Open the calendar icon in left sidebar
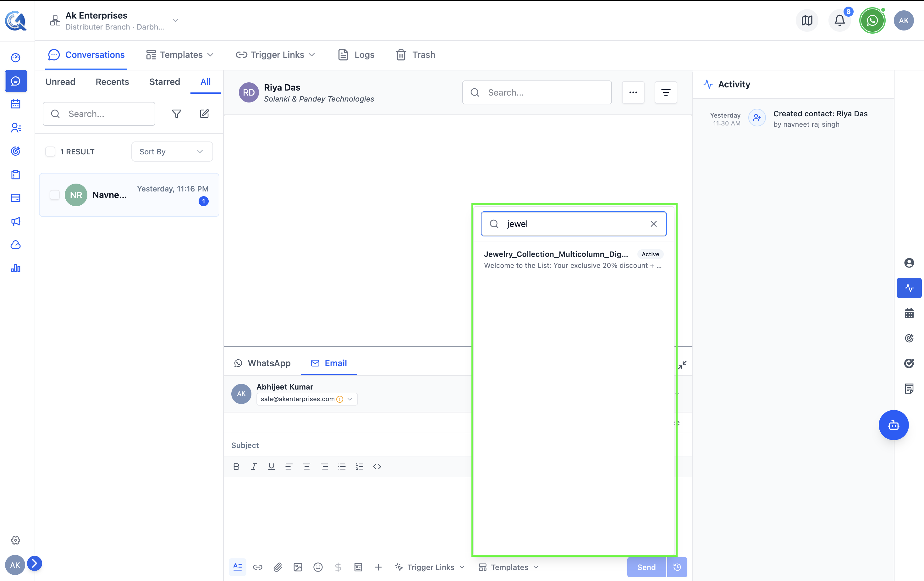The width and height of the screenshot is (924, 581). coord(16,104)
